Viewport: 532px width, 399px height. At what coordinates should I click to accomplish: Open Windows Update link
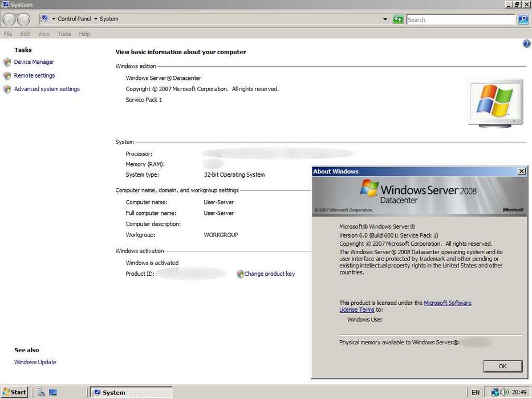(35, 362)
